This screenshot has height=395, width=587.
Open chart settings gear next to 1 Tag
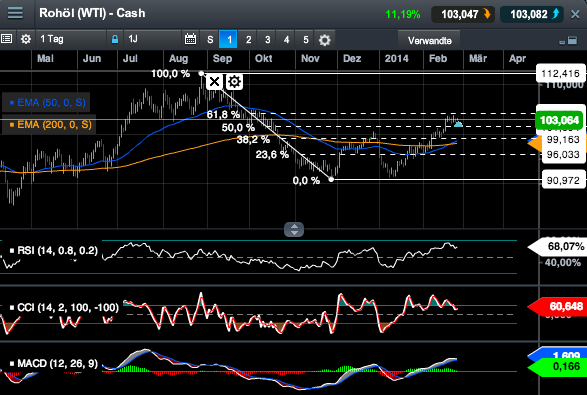pos(25,39)
